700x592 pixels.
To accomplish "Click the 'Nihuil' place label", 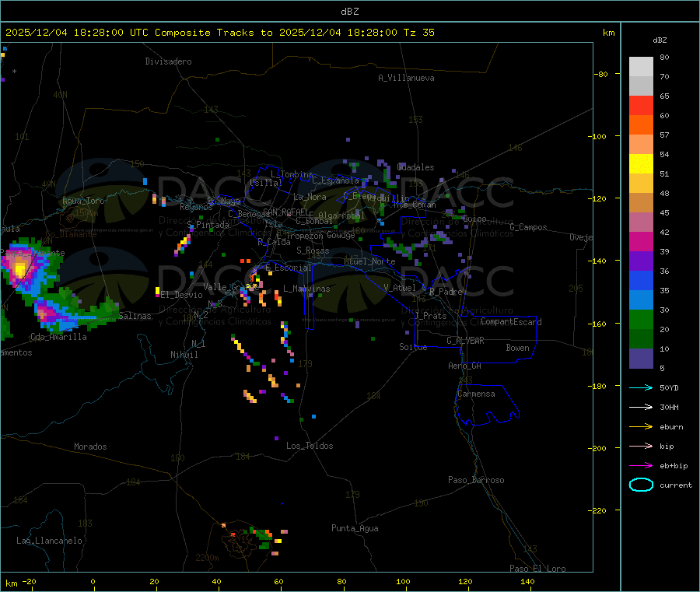I will pyautogui.click(x=184, y=355).
